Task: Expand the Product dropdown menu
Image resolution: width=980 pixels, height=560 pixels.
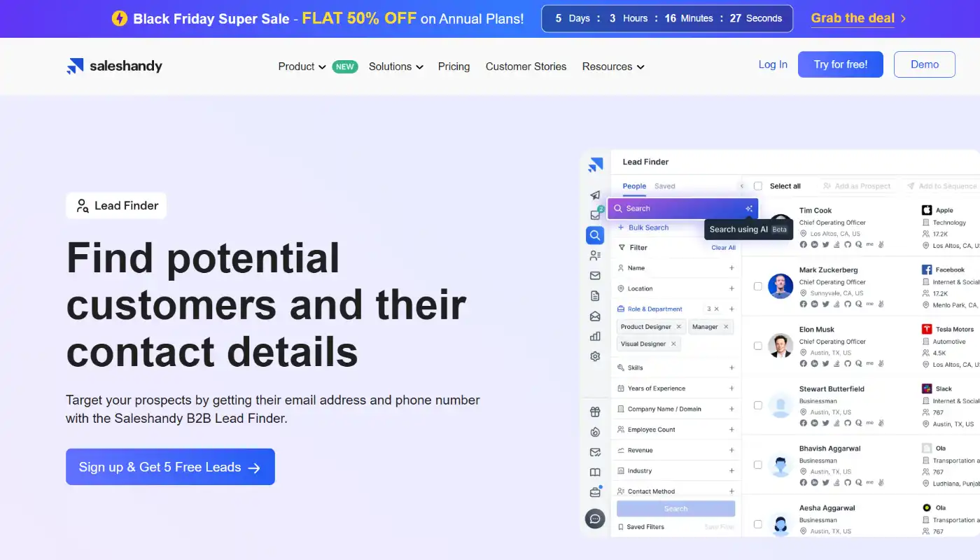Action: click(302, 66)
